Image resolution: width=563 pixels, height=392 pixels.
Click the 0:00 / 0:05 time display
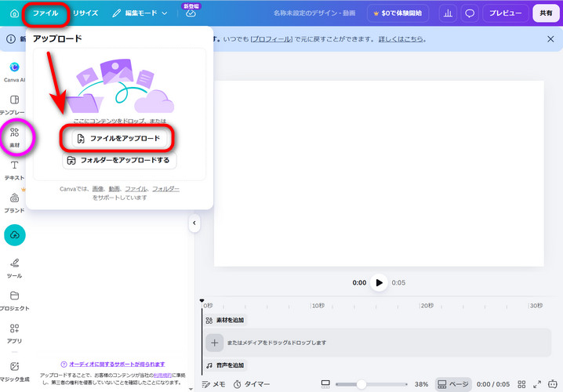coord(493,384)
